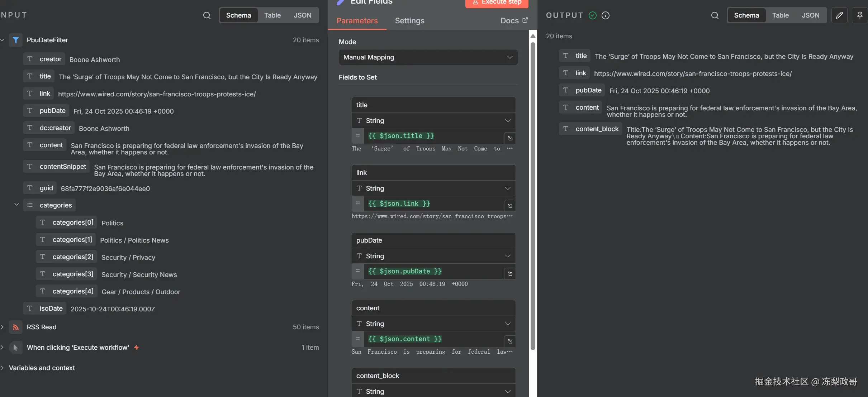868x397 pixels.
Task: Open the Settings tab
Action: 409,21
